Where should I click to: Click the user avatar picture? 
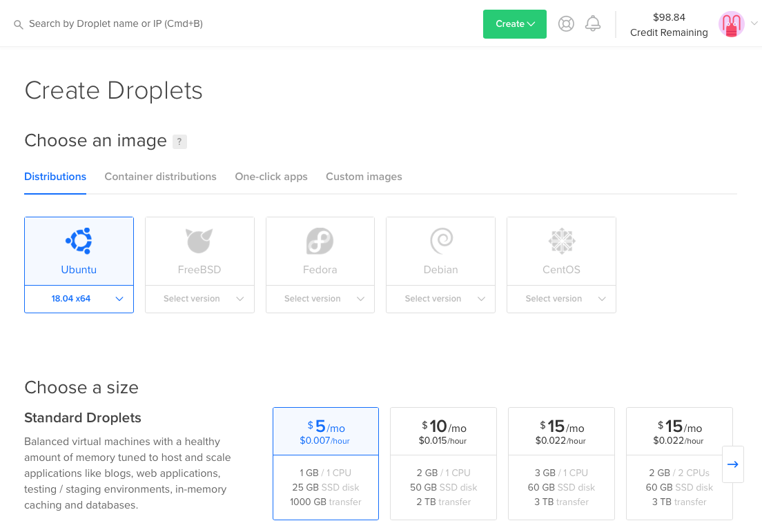point(731,24)
